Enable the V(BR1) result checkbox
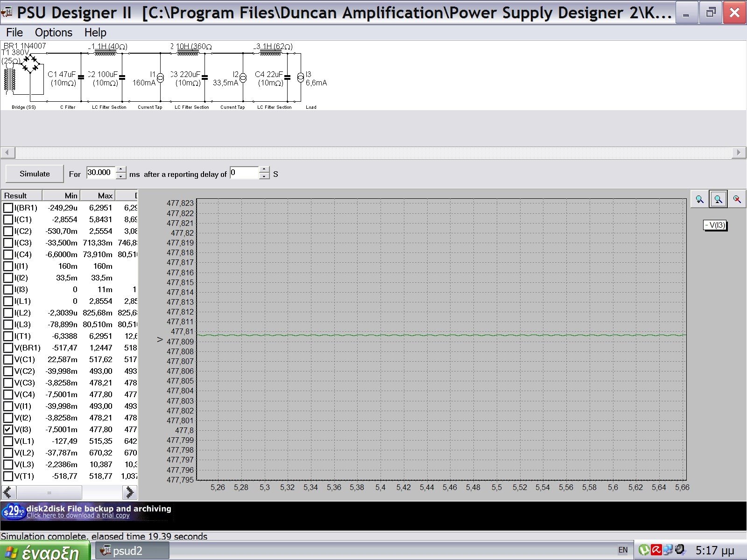Screen dimensions: 747x560 [x=8, y=348]
